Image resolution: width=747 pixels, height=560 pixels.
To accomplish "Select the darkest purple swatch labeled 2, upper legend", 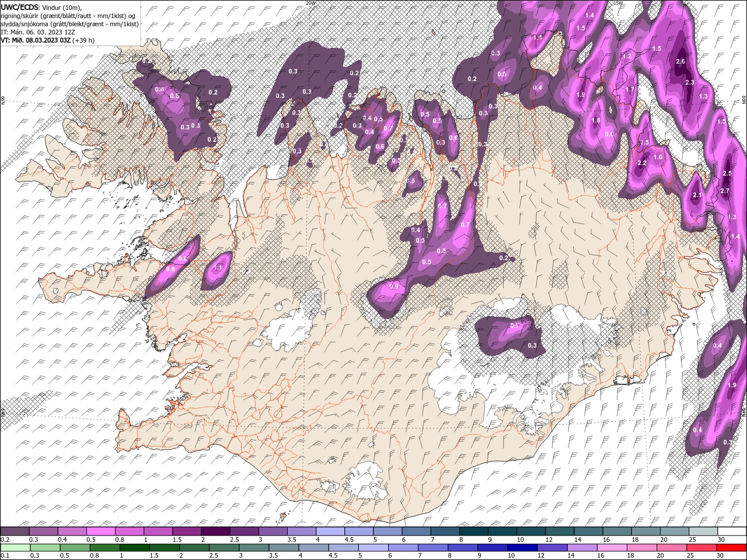I will click(x=216, y=531).
